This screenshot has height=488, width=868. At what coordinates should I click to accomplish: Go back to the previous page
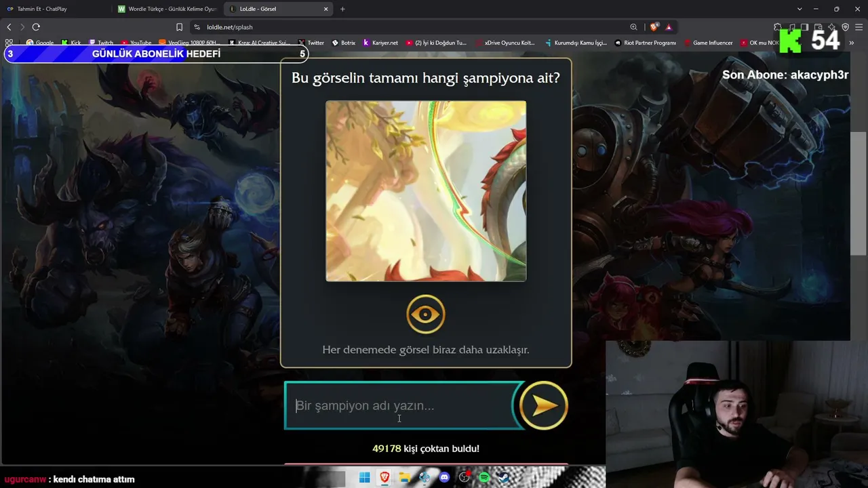[9, 27]
